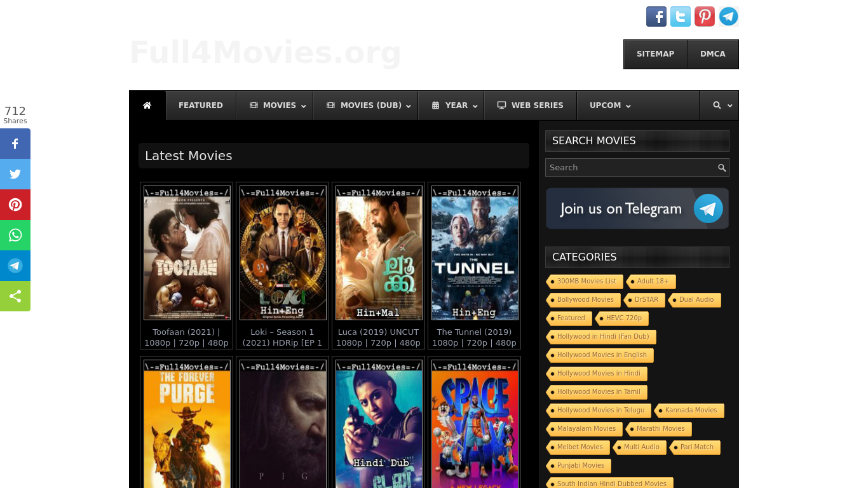Open the Luca (2019) poster
The width and height of the screenshot is (868, 488).
(x=379, y=253)
